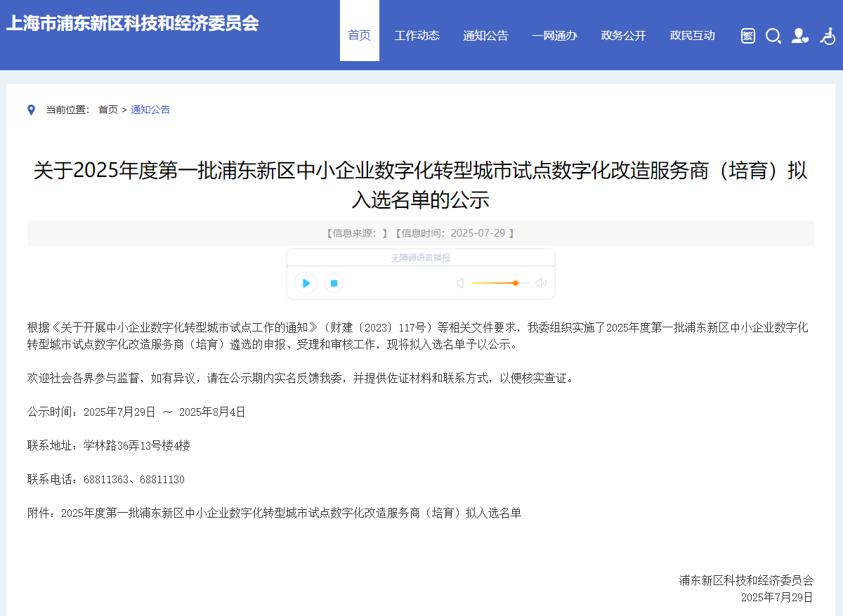Open the 拟入选名单 attachment link
The height and width of the screenshot is (616, 843).
tap(291, 513)
